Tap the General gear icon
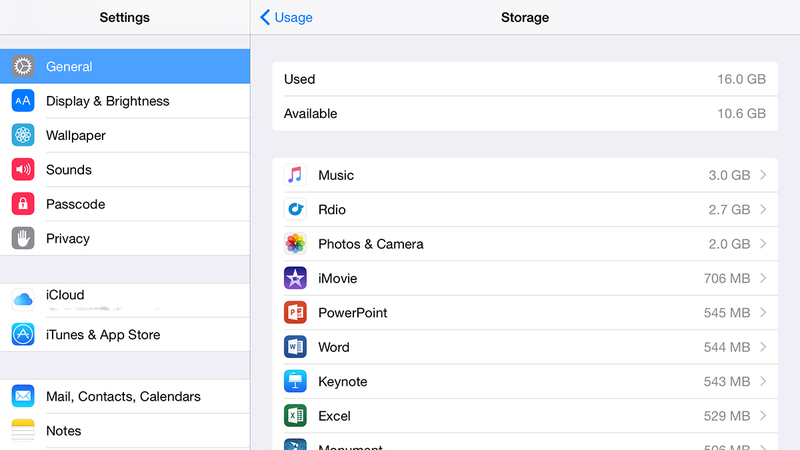The width and height of the screenshot is (800, 450). point(23,66)
